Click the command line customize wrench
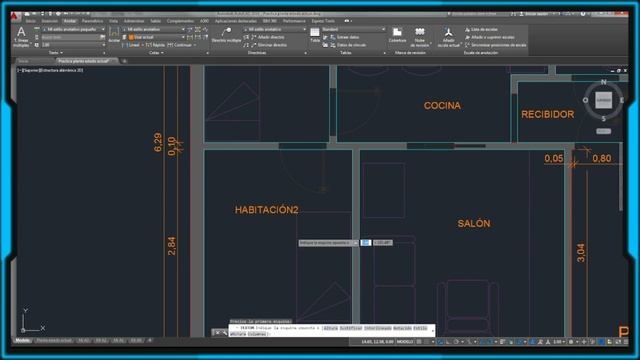 coord(224,333)
